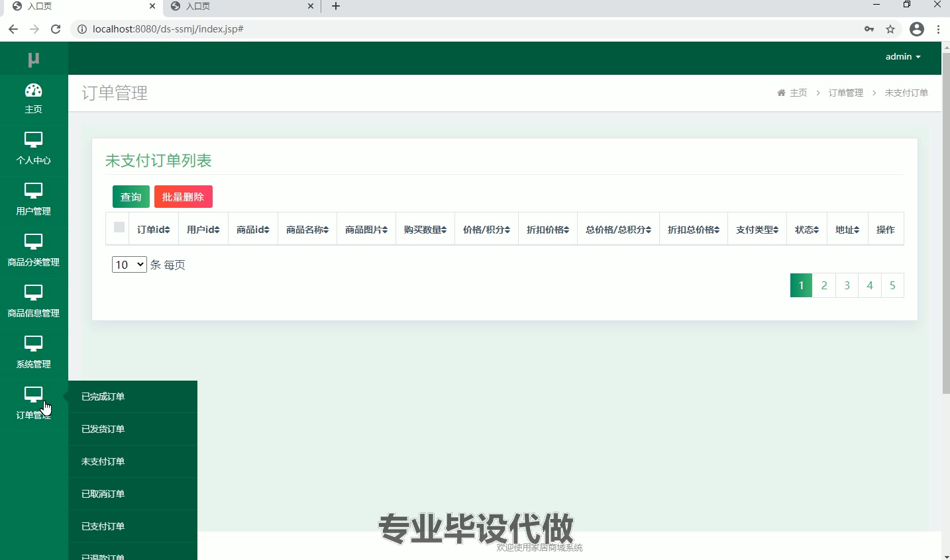View site information icon in address bar
Image resolution: width=950 pixels, height=560 pixels.
(x=82, y=29)
